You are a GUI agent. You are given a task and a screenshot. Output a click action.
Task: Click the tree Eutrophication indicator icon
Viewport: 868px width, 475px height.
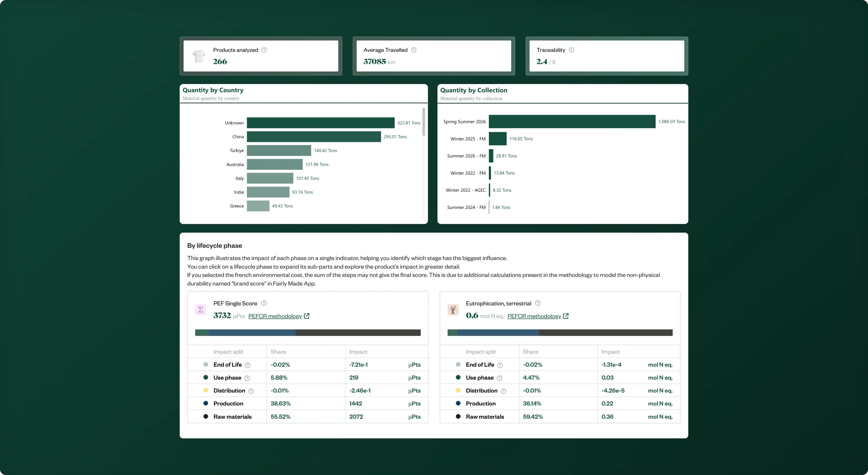[453, 310]
